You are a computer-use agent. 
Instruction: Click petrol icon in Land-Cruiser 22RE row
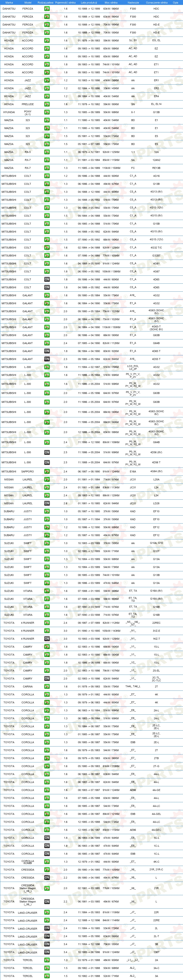[x=47, y=920]
